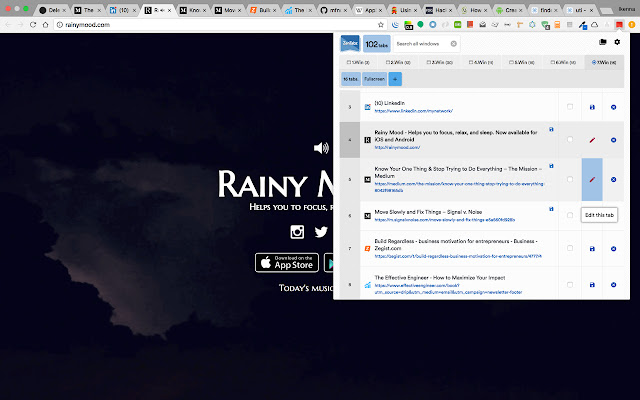Click the blue plus button

click(395, 79)
